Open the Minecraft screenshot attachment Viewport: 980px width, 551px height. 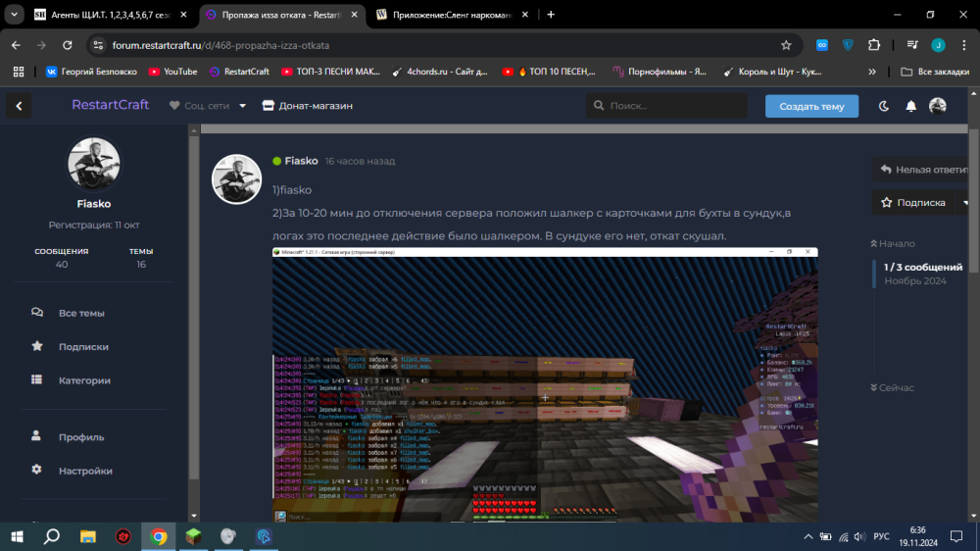545,384
